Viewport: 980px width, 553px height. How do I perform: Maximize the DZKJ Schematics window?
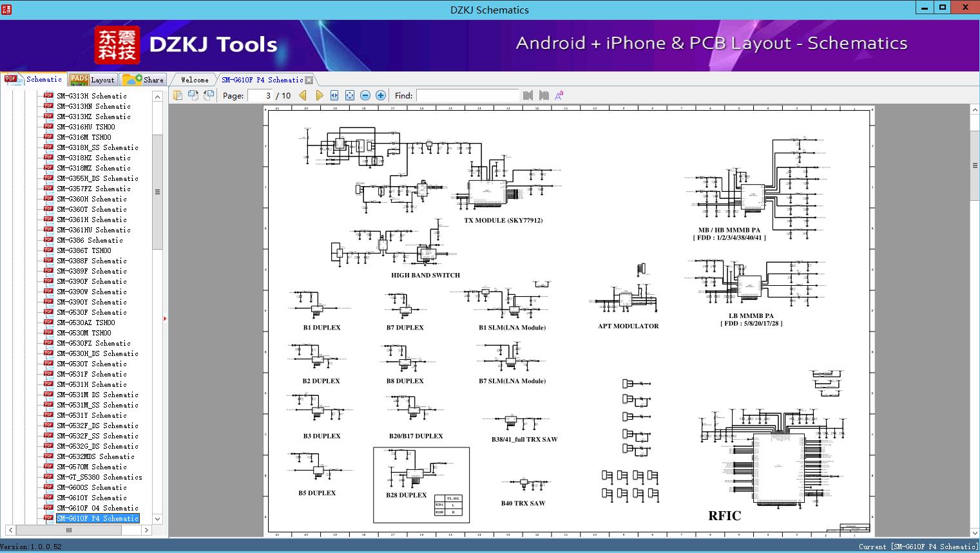[942, 8]
